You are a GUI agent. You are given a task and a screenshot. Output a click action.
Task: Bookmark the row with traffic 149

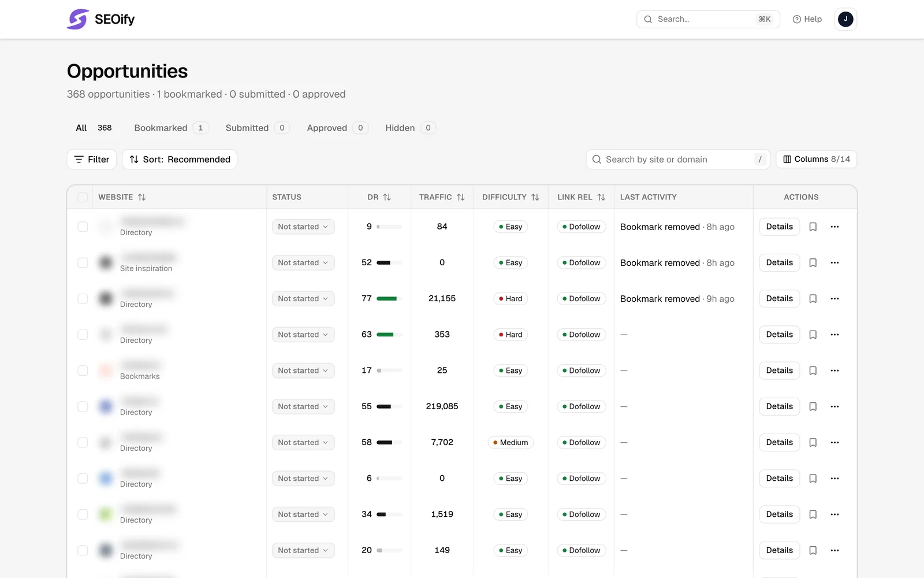coord(813,550)
